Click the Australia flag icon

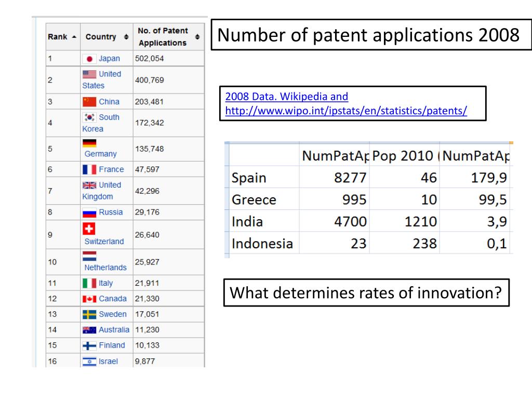pyautogui.click(x=89, y=330)
